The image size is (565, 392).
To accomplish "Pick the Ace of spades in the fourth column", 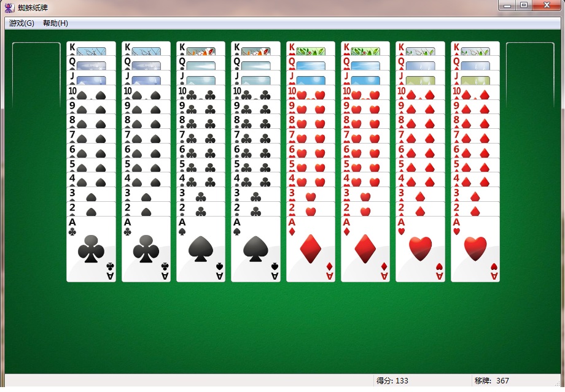I will coord(255,249).
